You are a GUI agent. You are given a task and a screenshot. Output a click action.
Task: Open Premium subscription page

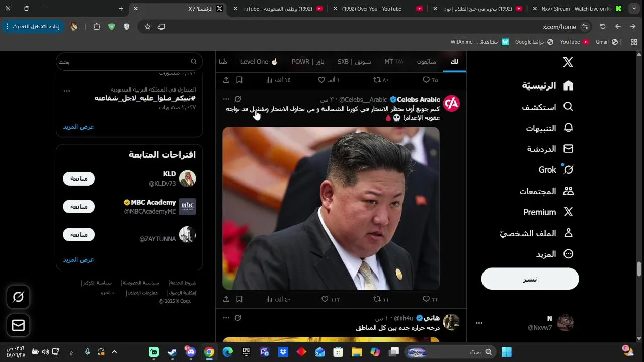point(548,212)
